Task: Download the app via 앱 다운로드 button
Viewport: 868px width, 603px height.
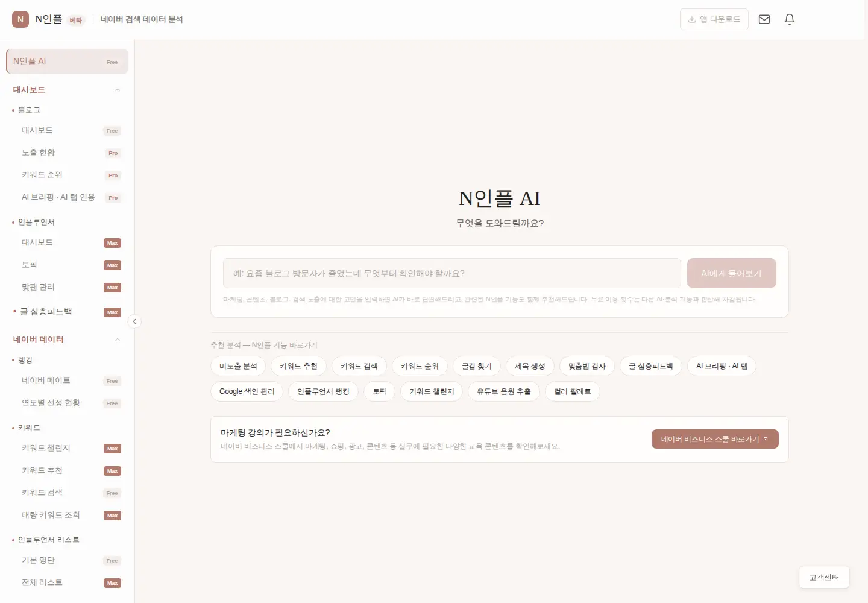Action: 714,19
